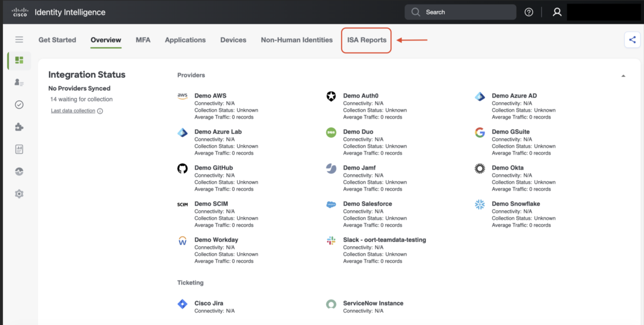Switch to the MFA tab

pyautogui.click(x=143, y=40)
